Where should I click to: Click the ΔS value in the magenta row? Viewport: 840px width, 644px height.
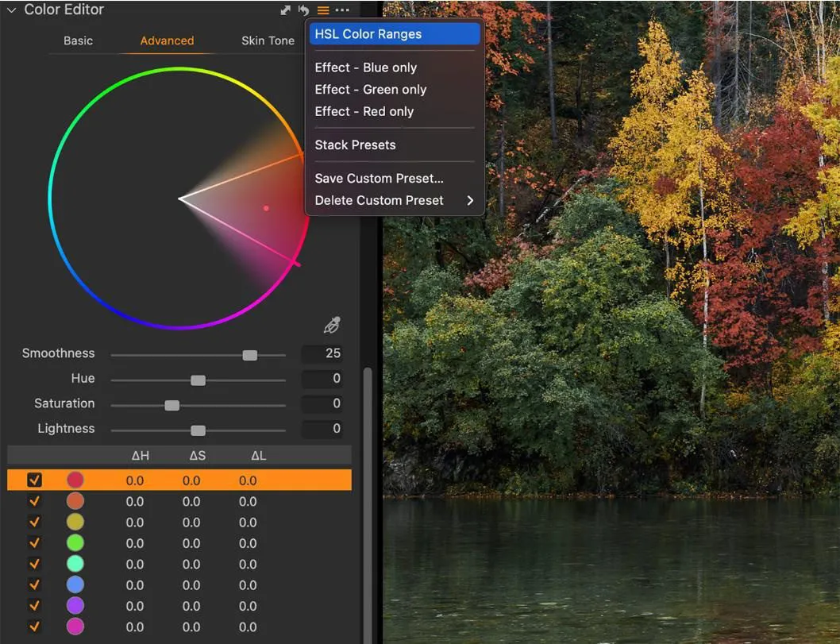(191, 627)
